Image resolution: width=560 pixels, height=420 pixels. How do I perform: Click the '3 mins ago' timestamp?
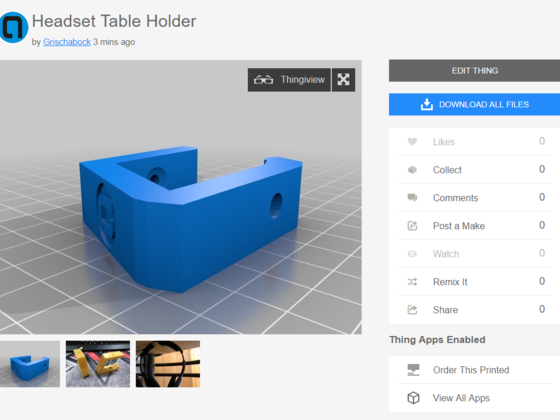[x=114, y=42]
